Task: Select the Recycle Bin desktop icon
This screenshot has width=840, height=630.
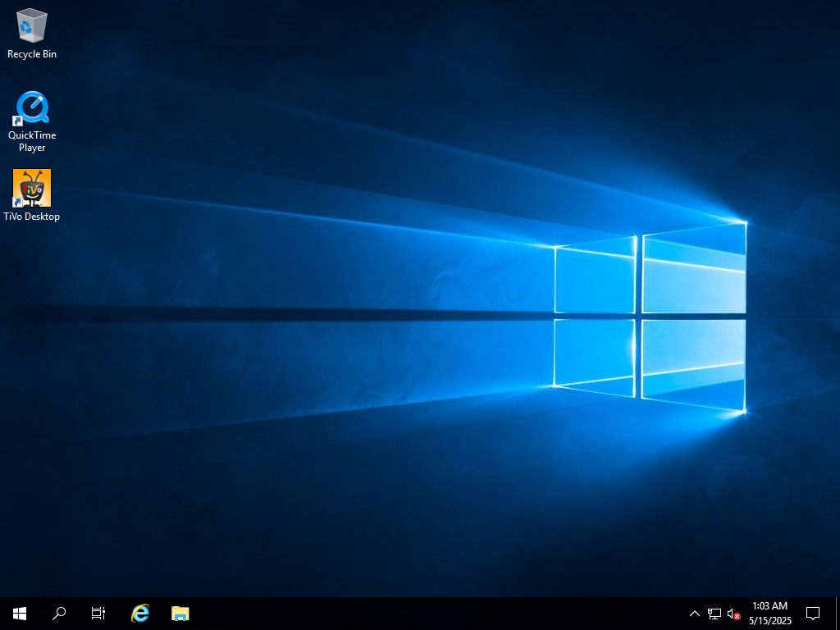Action: tap(32, 25)
